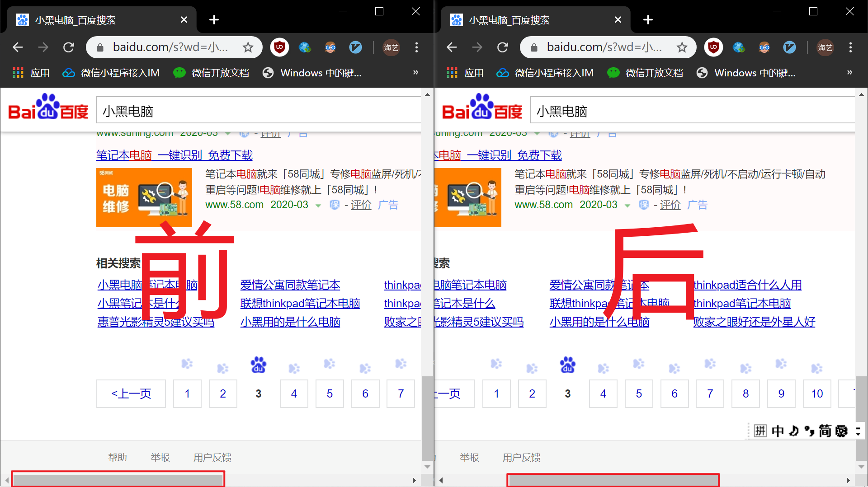Expand hidden bookmarks chevron in the right window
Image resolution: width=868 pixels, height=487 pixels.
[x=849, y=72]
